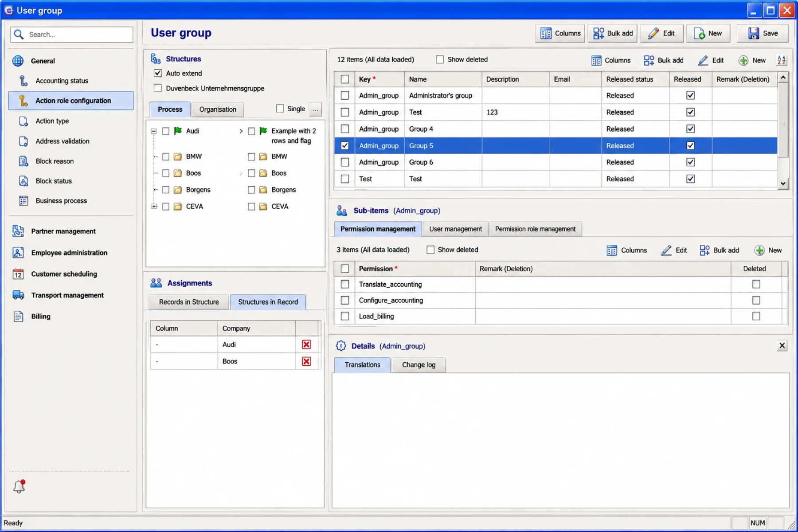Click Edit in Permission management toolbar

[x=674, y=250]
